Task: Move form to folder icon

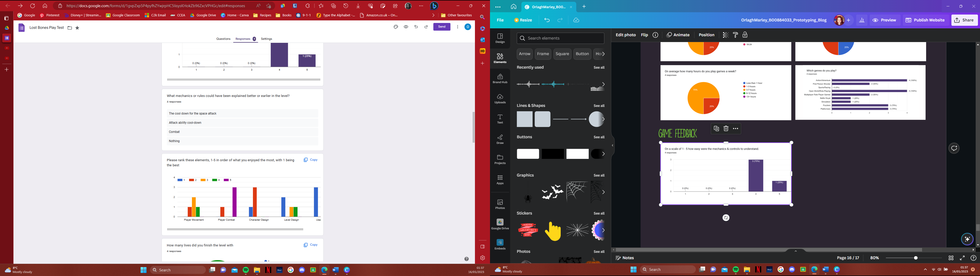Action: 70,28
